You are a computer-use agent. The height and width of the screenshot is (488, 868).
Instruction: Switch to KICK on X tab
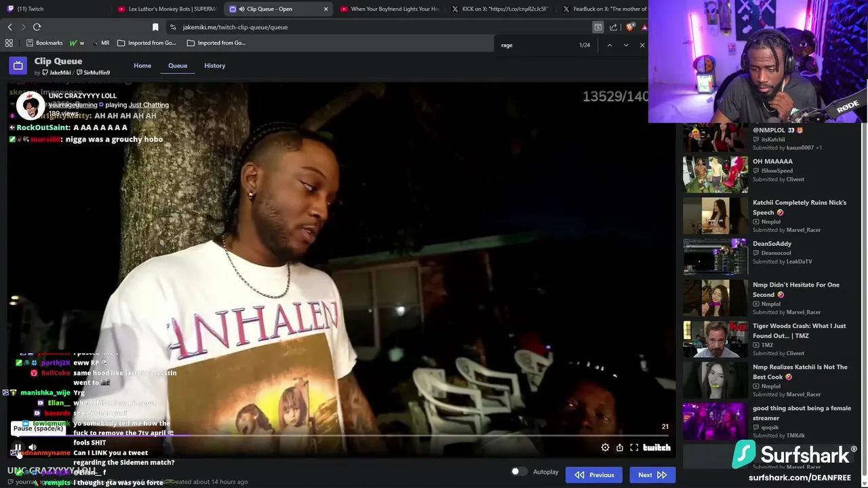(x=499, y=9)
